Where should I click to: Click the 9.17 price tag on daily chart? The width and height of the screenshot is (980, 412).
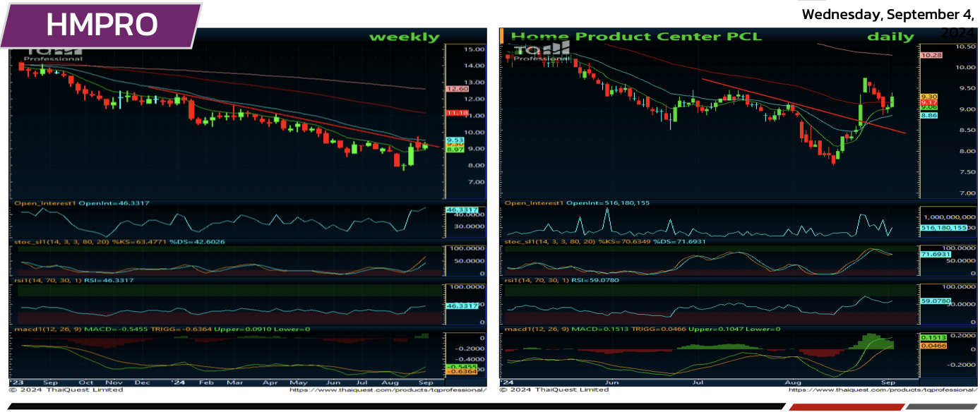(928, 102)
